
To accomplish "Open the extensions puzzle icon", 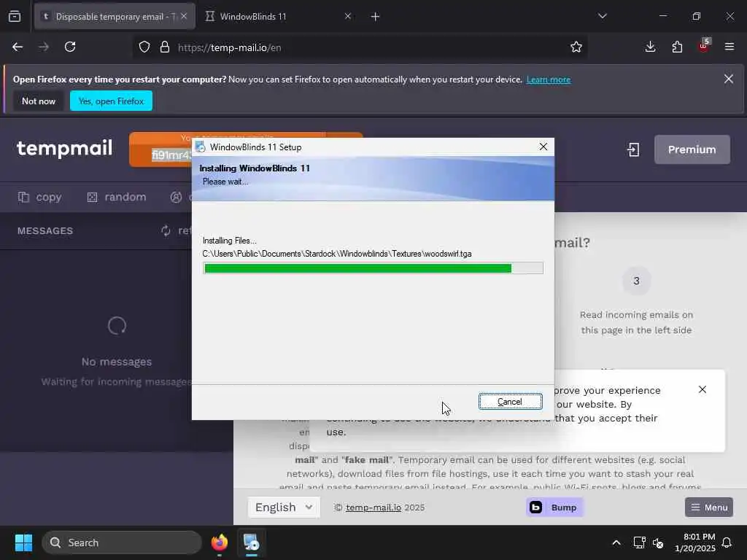I will click(677, 47).
